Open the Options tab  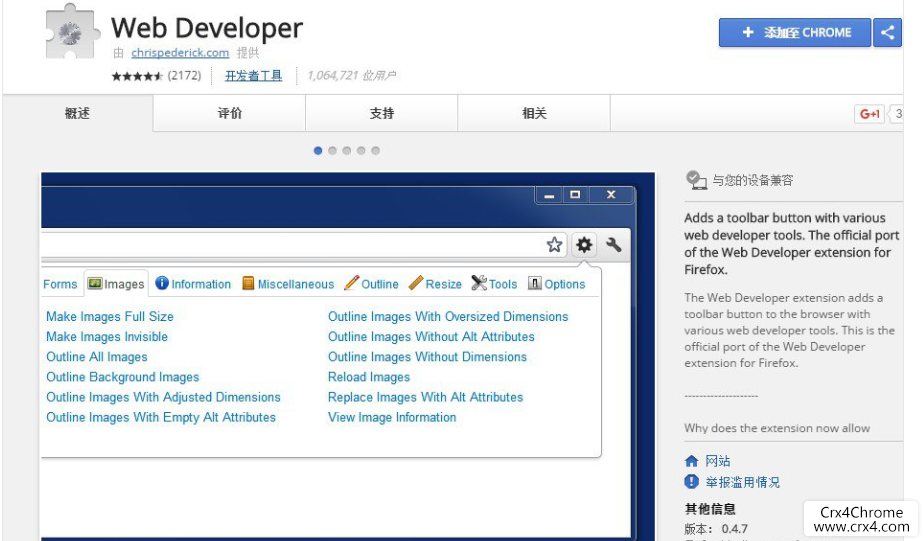click(556, 284)
